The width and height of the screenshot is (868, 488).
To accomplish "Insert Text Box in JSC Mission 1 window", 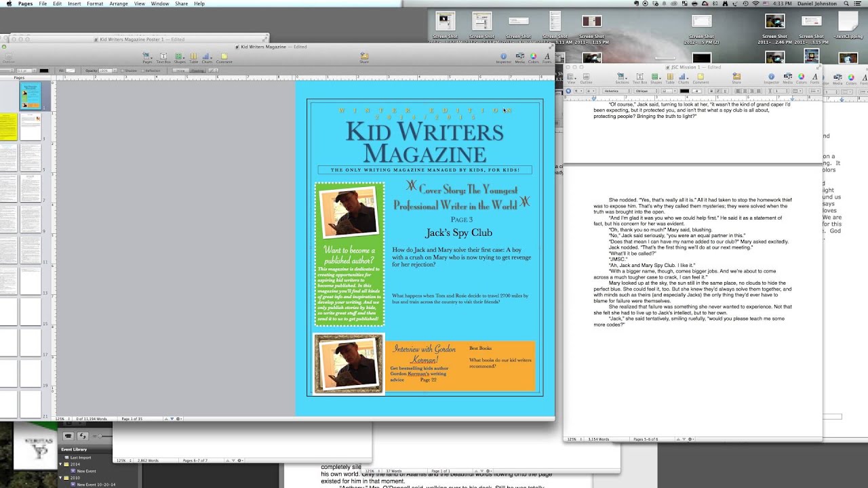I will (x=639, y=78).
